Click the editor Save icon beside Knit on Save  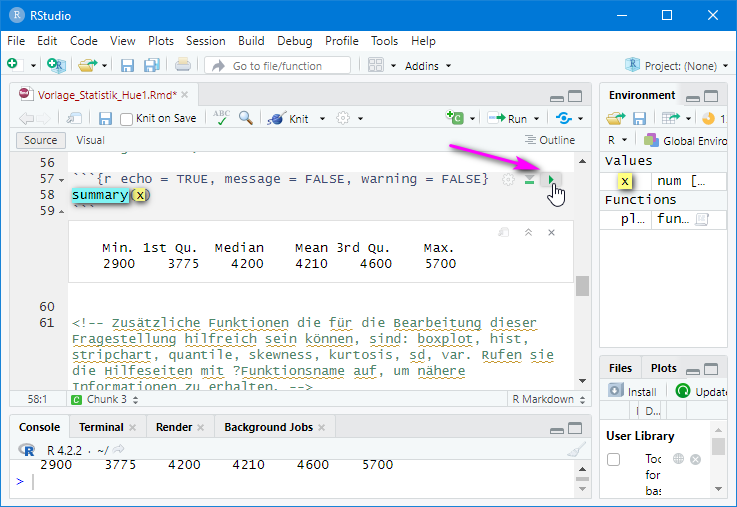(x=105, y=118)
